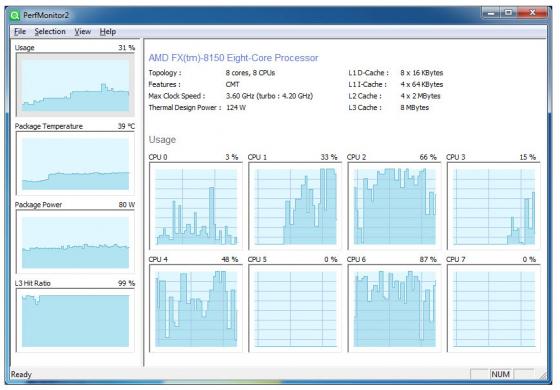Click the '4 x 2 MBytes' L2 Cache value

420,96
